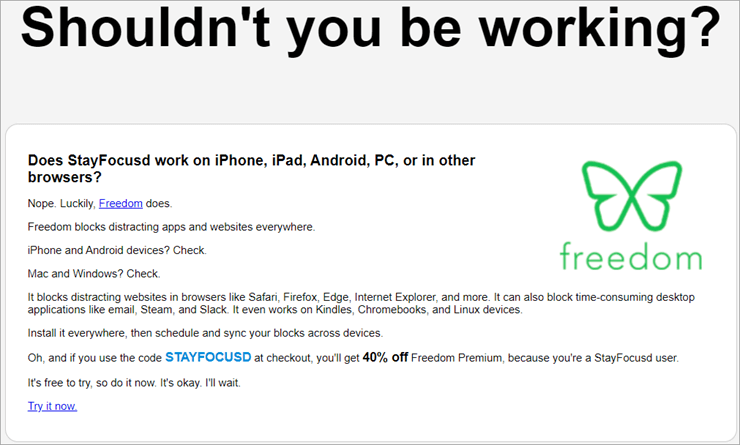Viewport: 740px width, 445px height.
Task: Click the 'Freedom blocks distracting apps' sentence
Action: (x=171, y=227)
